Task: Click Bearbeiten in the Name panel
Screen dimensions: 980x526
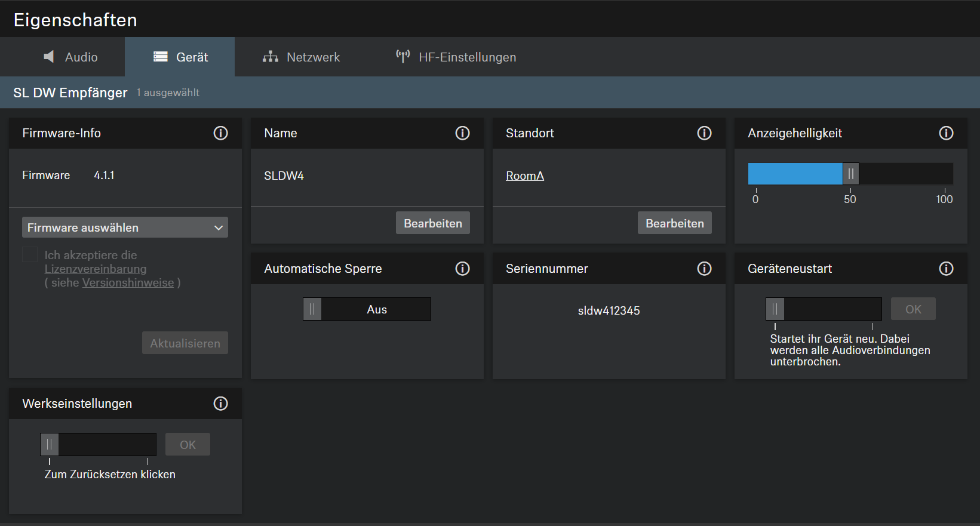Action: pos(432,223)
